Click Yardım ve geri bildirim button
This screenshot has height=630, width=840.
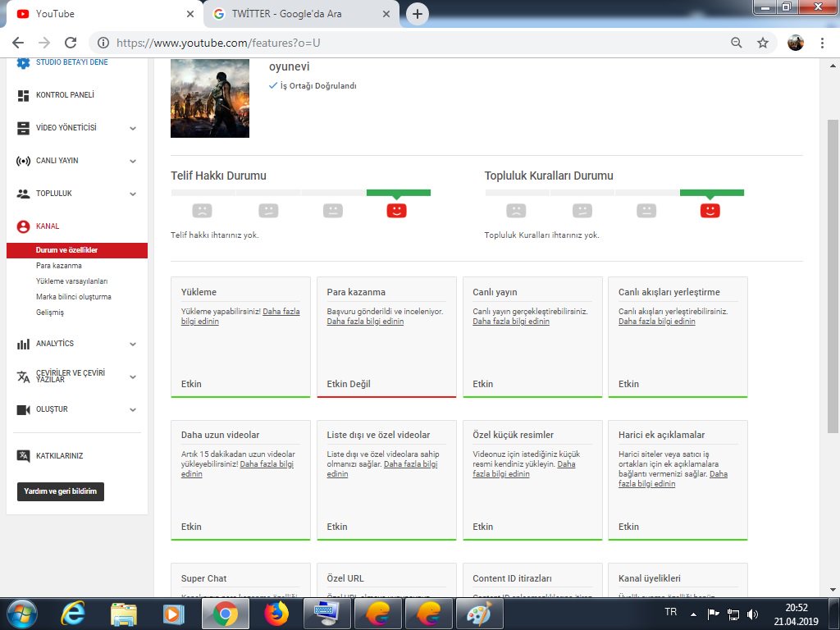click(61, 491)
